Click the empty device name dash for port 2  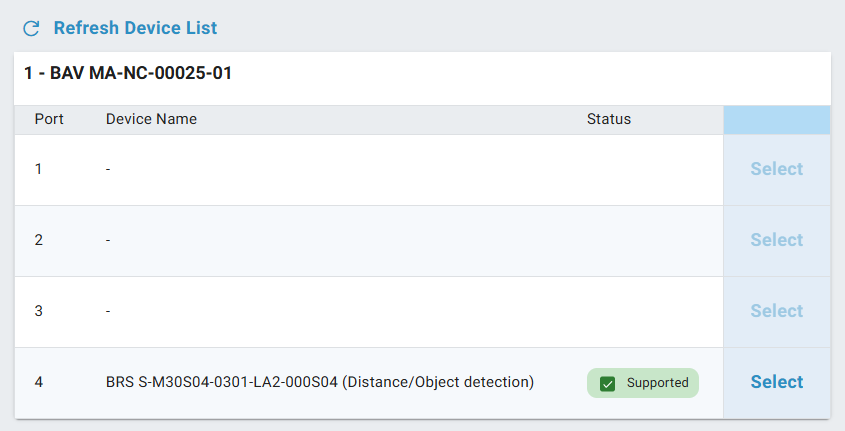108,240
